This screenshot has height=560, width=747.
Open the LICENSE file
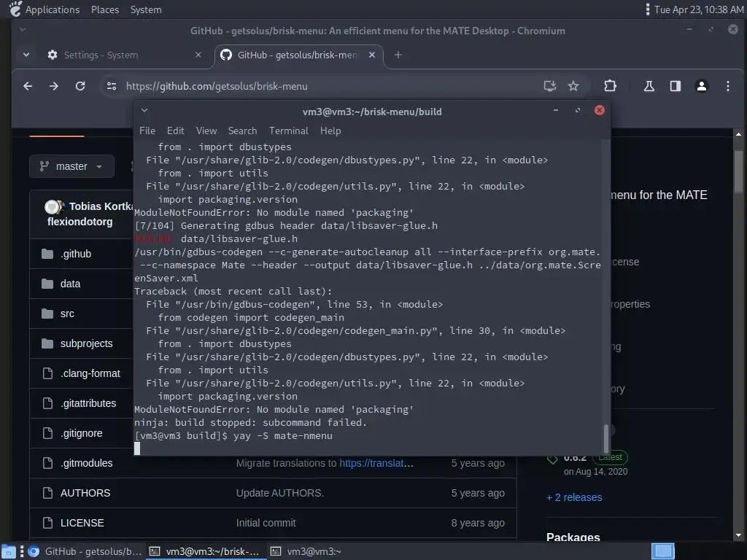[x=82, y=523]
